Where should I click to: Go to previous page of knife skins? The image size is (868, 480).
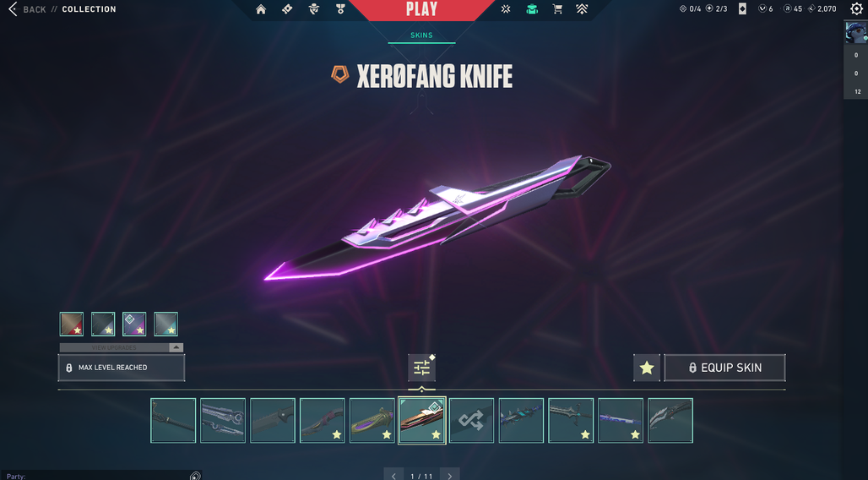pyautogui.click(x=393, y=475)
